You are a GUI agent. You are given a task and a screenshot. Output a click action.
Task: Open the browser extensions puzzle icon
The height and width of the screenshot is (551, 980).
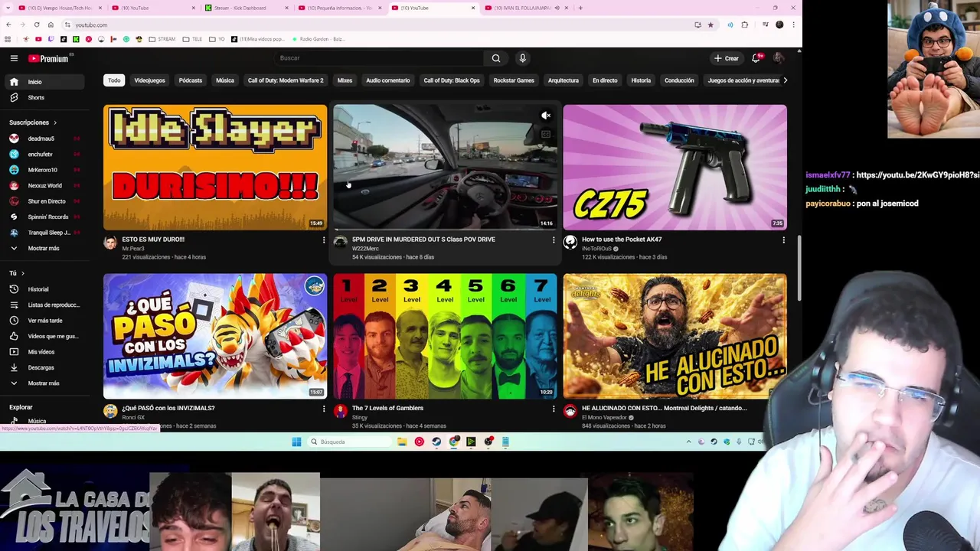(744, 25)
